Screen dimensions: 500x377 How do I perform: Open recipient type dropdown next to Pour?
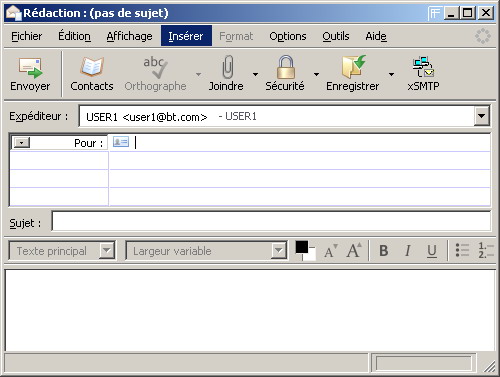pyautogui.click(x=22, y=143)
